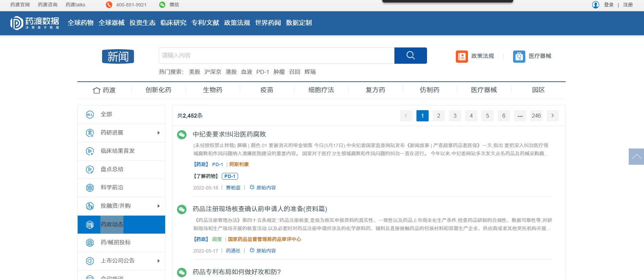The image size is (644, 279).
Task: Click the scroll-to-top arrow button
Action: tap(636, 157)
